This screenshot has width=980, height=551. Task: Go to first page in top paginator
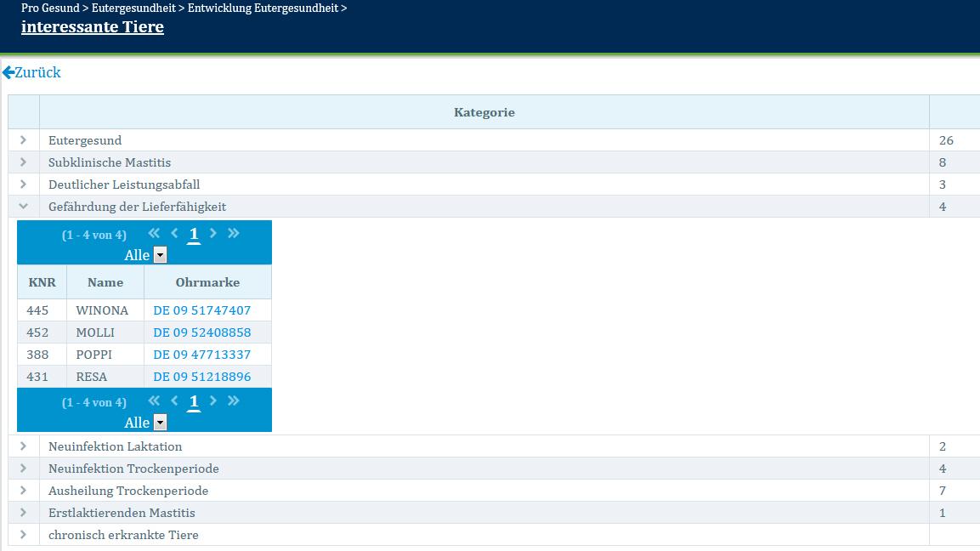154,234
